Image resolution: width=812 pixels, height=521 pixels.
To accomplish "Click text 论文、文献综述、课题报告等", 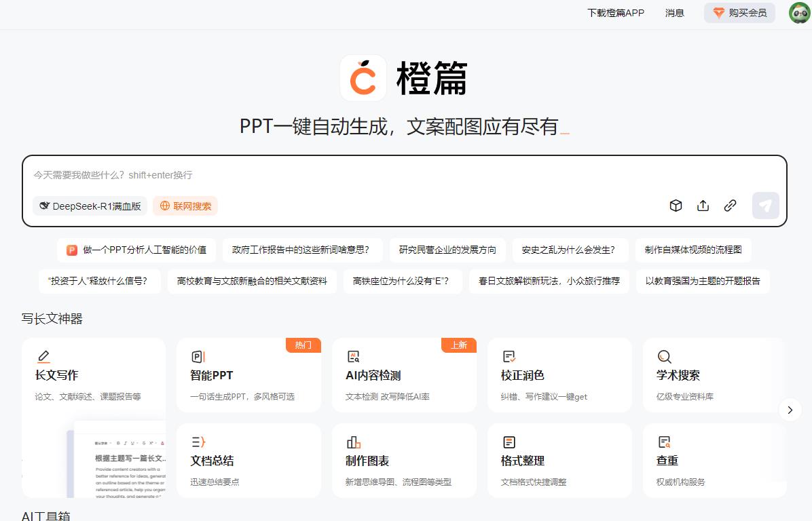I will (x=88, y=397).
